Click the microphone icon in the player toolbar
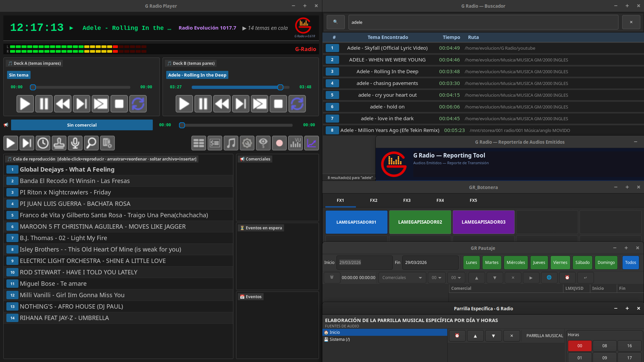 75,143
